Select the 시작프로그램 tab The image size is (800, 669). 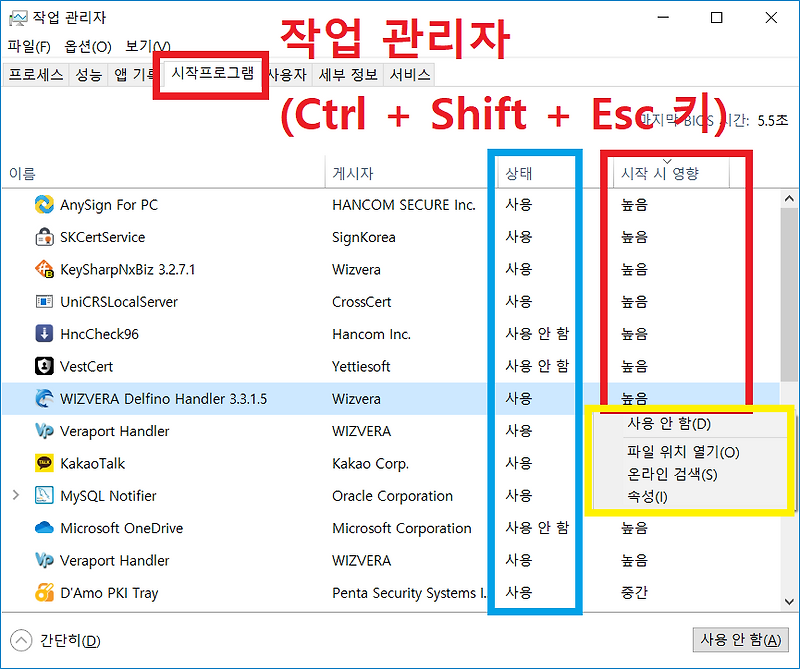tap(212, 73)
